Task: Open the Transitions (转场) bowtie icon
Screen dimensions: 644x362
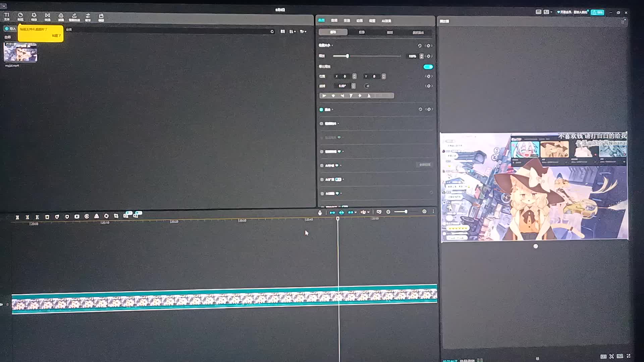Action: tap(47, 16)
